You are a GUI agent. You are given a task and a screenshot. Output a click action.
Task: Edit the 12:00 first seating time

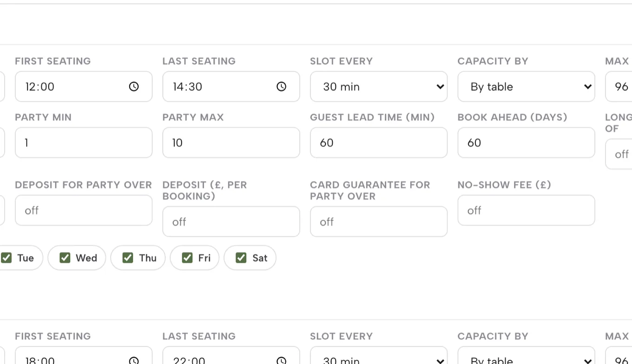(84, 86)
